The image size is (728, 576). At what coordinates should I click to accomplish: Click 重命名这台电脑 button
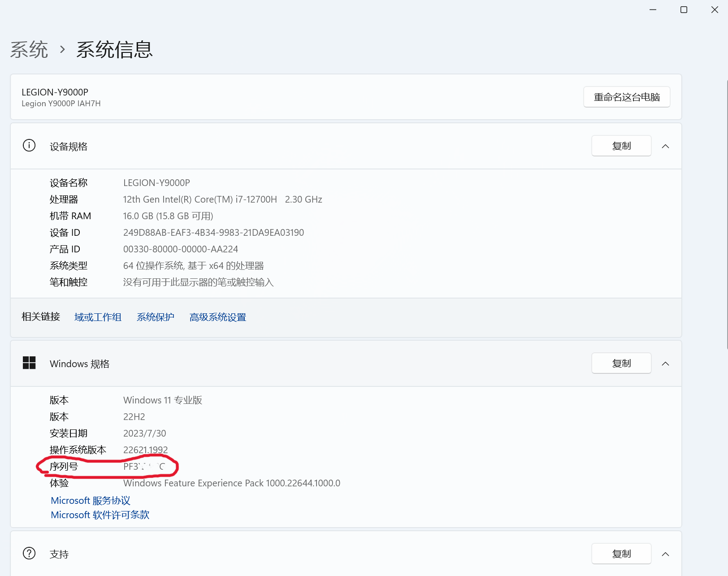pyautogui.click(x=627, y=97)
